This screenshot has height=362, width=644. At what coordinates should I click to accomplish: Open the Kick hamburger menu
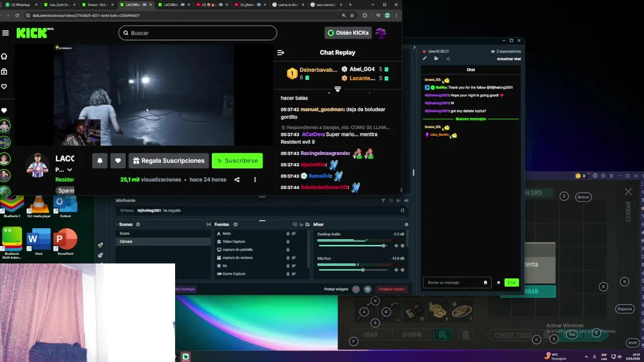[x=6, y=33]
